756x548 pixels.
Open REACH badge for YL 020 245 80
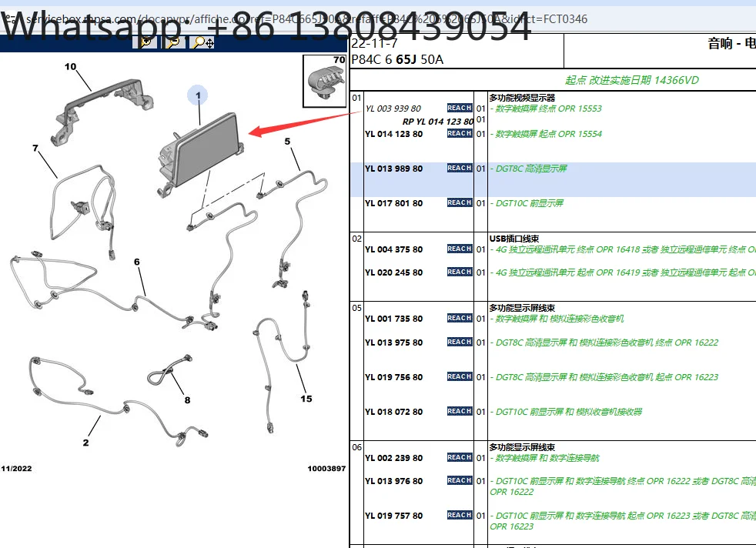[459, 272]
